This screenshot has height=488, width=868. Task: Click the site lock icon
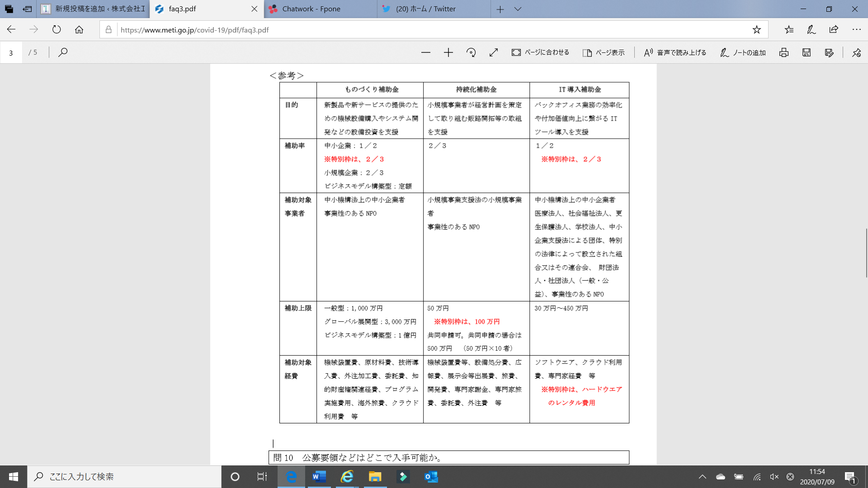coord(108,30)
